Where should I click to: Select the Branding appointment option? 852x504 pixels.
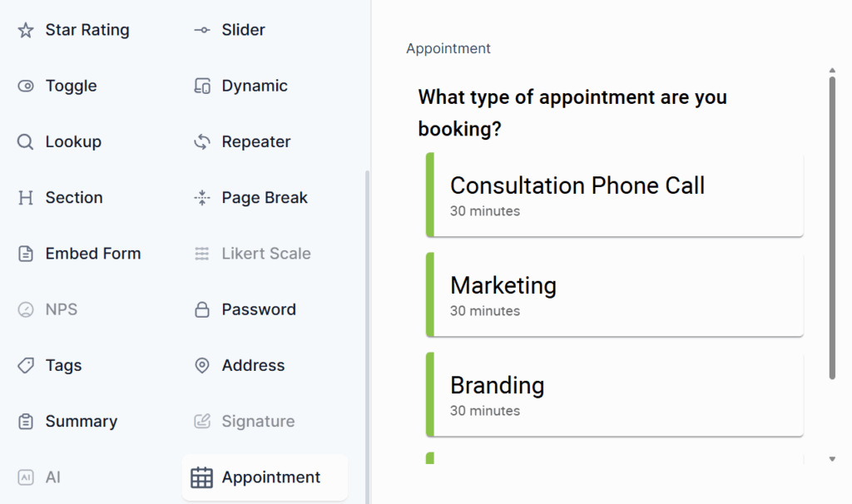(615, 393)
